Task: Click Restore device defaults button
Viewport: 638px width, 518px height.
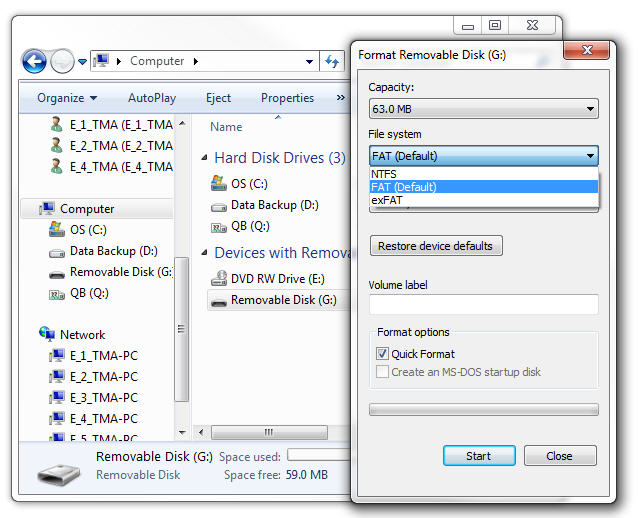Action: tap(436, 246)
